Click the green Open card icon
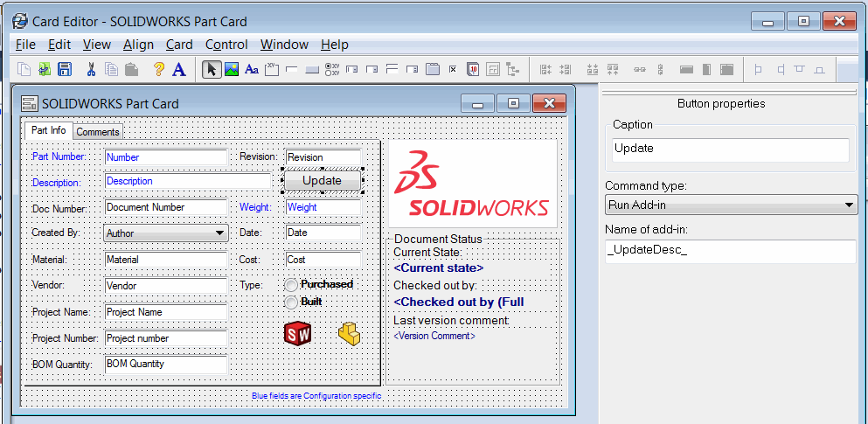This screenshot has height=424, width=868. pyautogui.click(x=45, y=69)
